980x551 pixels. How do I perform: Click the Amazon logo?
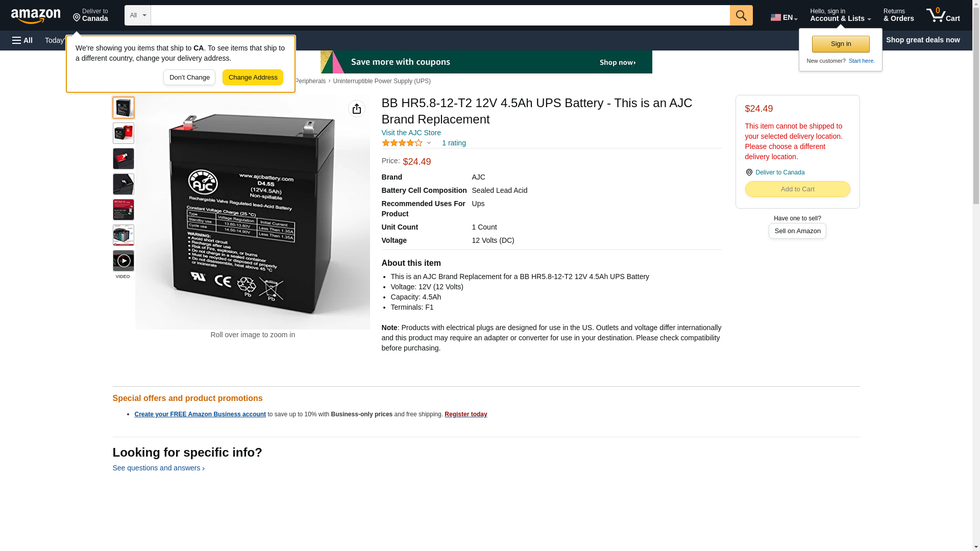click(x=36, y=16)
